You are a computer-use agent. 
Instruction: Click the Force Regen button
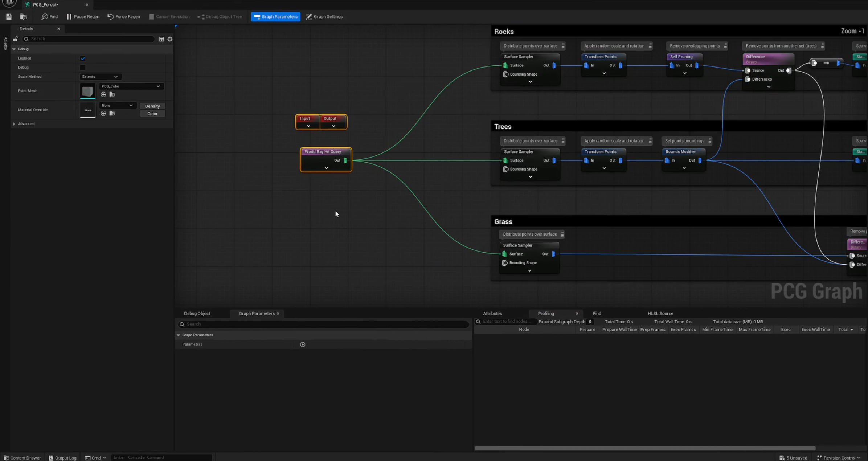124,17
